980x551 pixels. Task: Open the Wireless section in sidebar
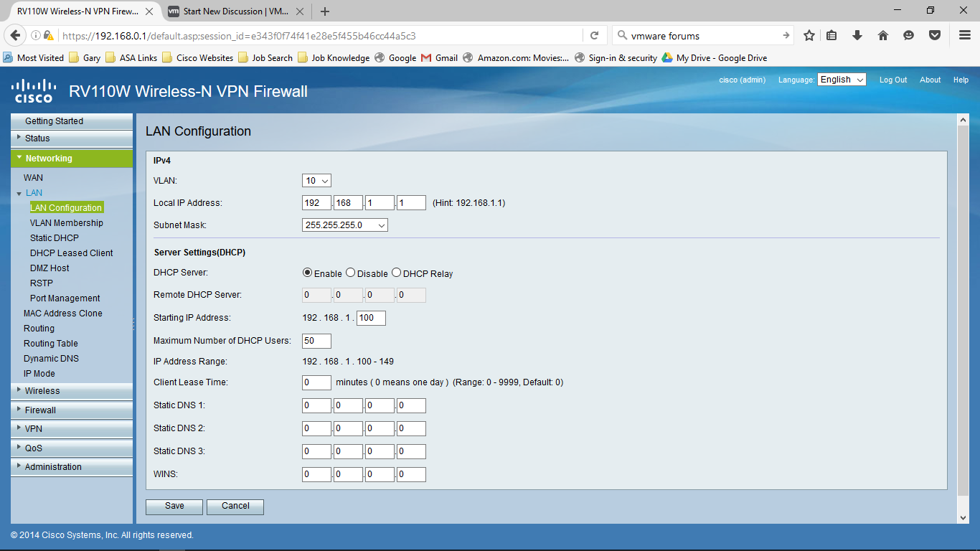pyautogui.click(x=43, y=390)
